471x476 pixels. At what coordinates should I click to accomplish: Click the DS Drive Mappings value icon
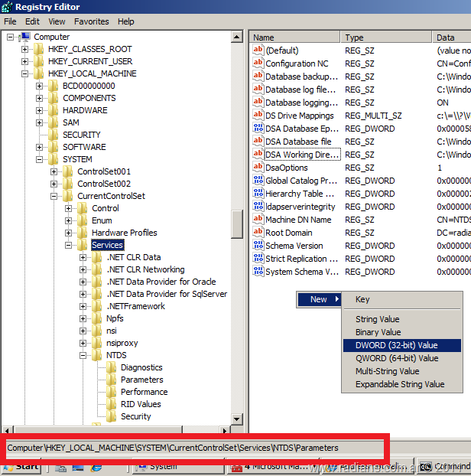[258, 116]
